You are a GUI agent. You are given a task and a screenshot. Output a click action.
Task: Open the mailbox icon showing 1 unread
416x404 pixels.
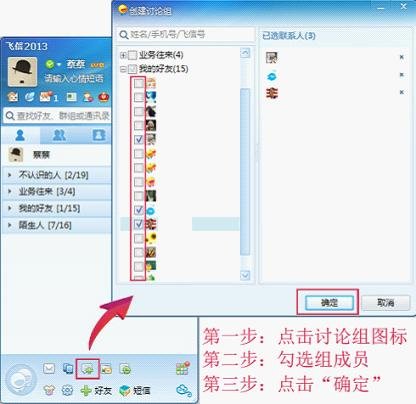(x=48, y=97)
